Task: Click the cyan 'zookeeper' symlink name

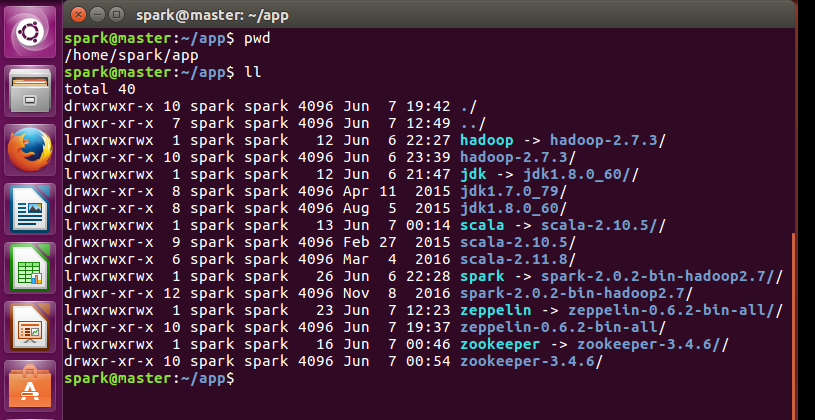Action: [x=500, y=344]
